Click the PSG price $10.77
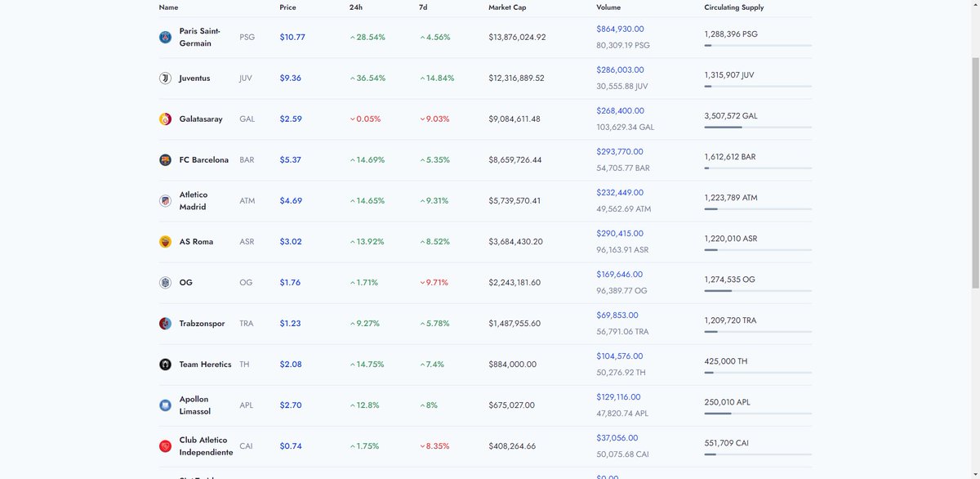Image resolution: width=980 pixels, height=479 pixels. click(292, 38)
